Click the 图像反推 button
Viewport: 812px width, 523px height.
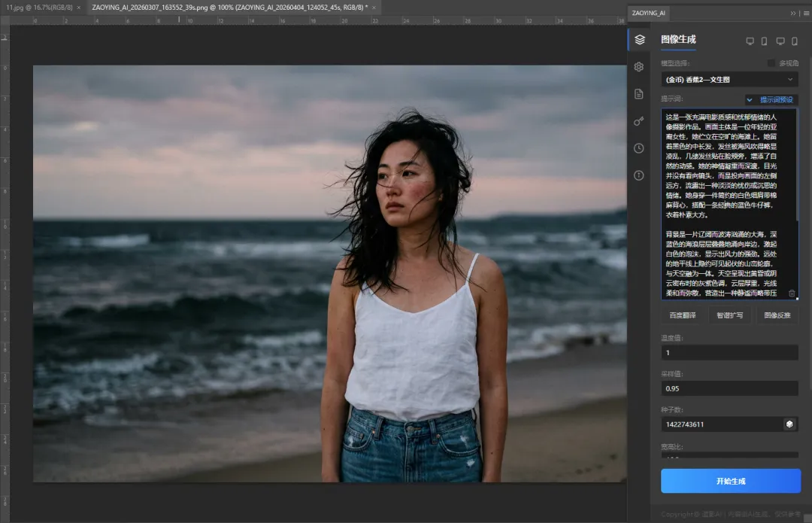(x=777, y=315)
